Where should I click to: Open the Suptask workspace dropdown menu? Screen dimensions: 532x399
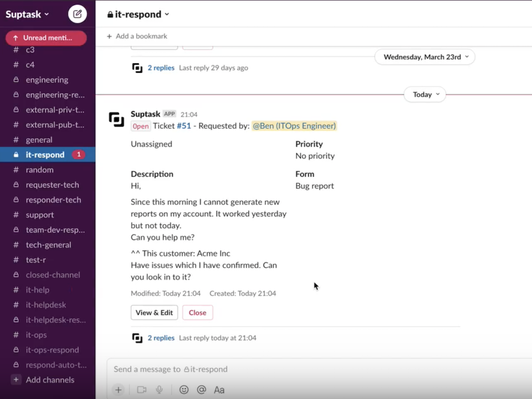tap(27, 15)
